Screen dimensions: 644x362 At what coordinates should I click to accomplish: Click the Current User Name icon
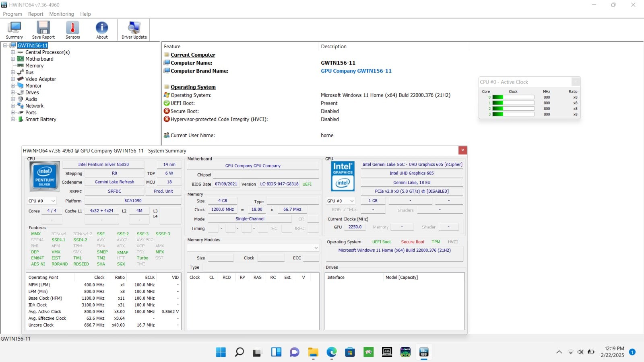click(x=167, y=135)
